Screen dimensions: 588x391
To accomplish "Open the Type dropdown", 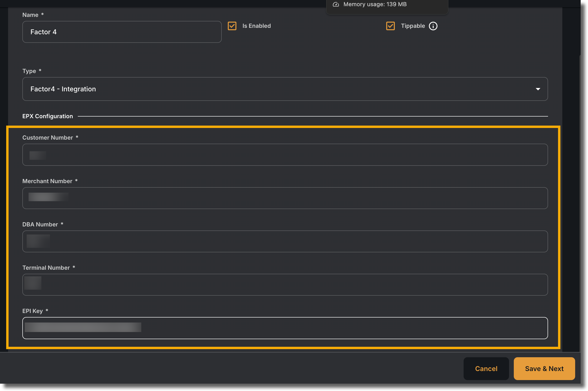I will [285, 89].
